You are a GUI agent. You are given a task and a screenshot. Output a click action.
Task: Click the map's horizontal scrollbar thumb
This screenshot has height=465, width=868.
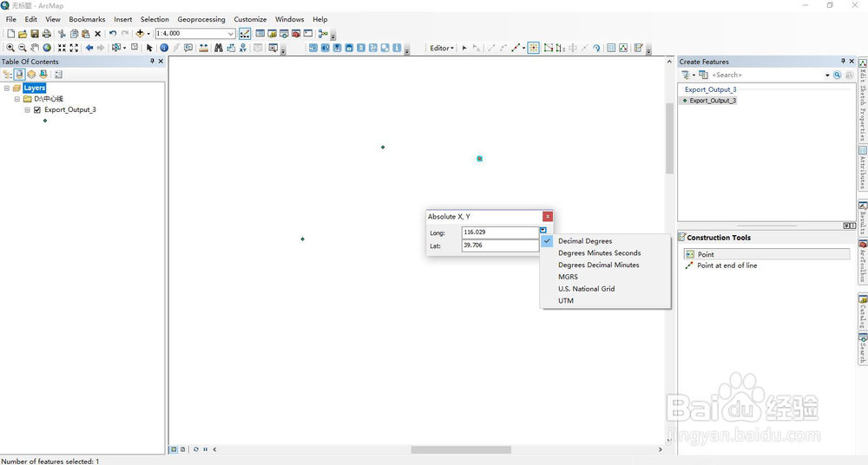[461, 449]
